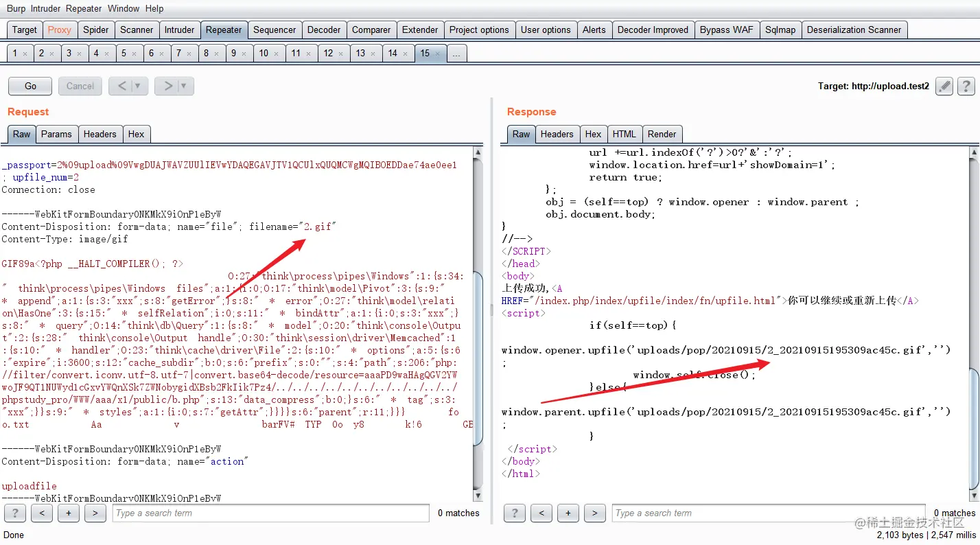Viewport: 980px width, 545px height.
Task: Close repeater tab 8 with its x
Action: click(x=217, y=54)
